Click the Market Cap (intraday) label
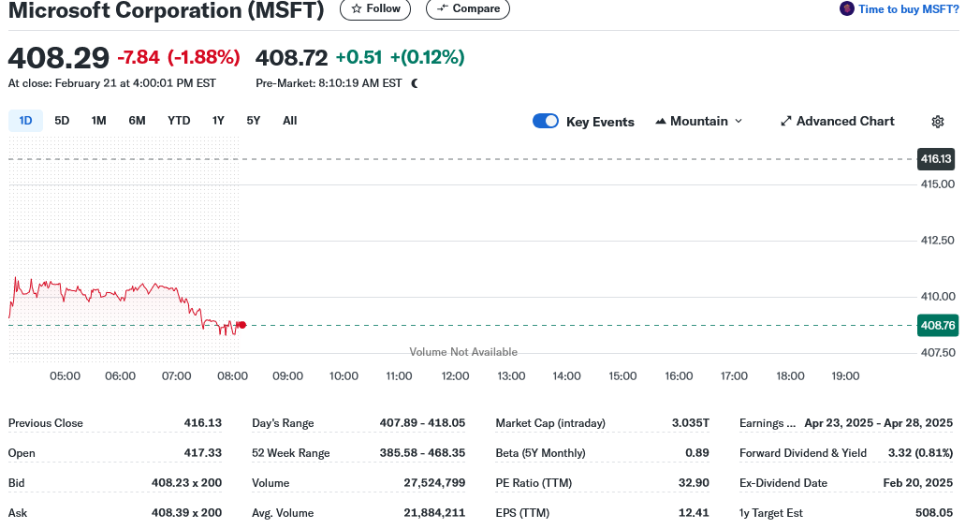Screen dimensions: 980x529 [550, 423]
